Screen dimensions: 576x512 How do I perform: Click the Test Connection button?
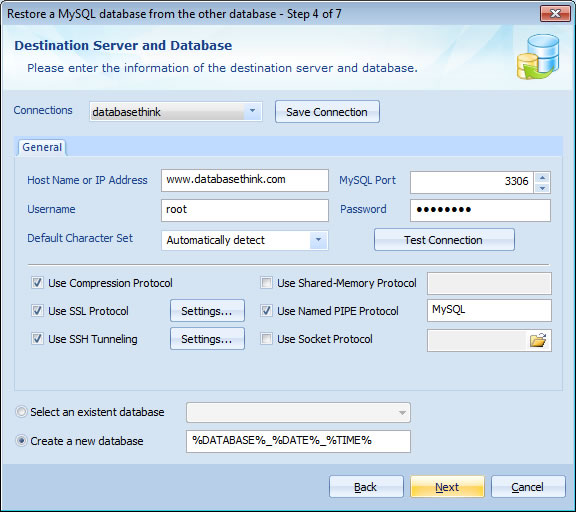point(444,240)
